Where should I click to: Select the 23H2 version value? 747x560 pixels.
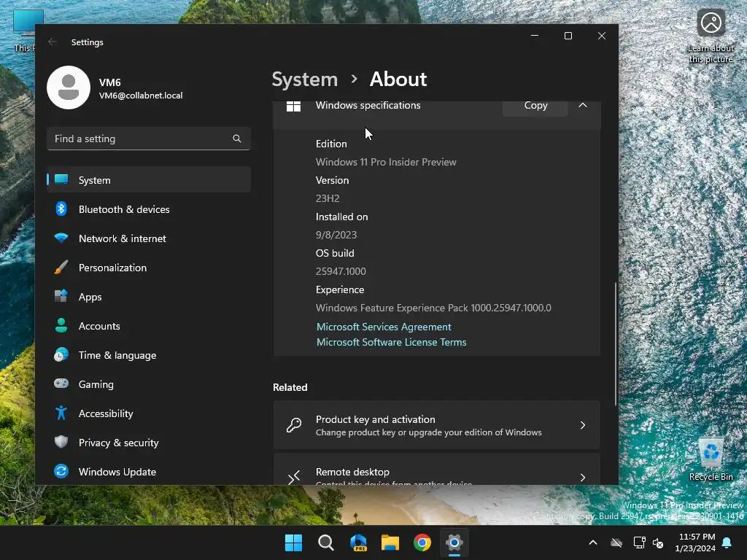[328, 198]
